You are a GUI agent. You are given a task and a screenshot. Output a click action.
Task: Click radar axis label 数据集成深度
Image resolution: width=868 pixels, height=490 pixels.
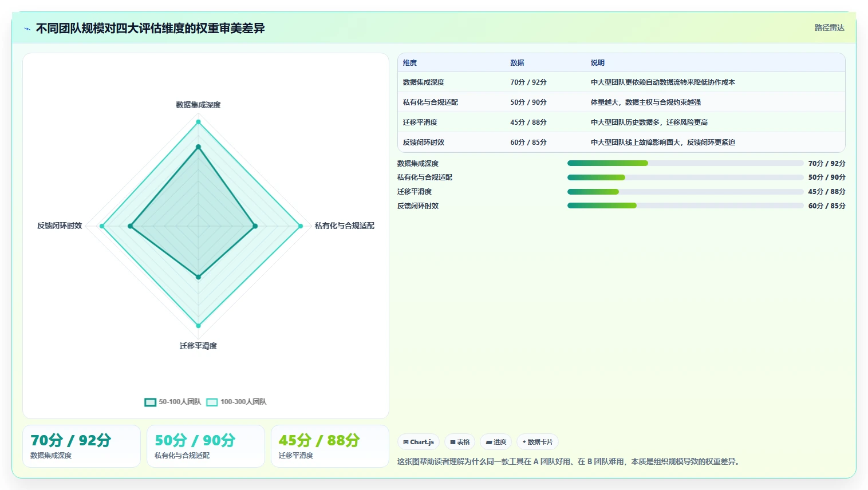point(198,105)
